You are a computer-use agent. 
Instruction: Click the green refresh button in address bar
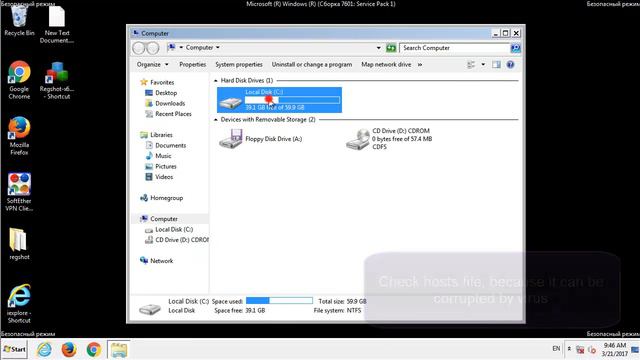coord(391,48)
